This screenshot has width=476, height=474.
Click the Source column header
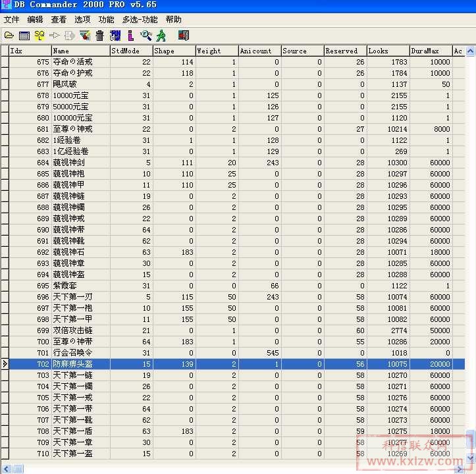pos(303,51)
